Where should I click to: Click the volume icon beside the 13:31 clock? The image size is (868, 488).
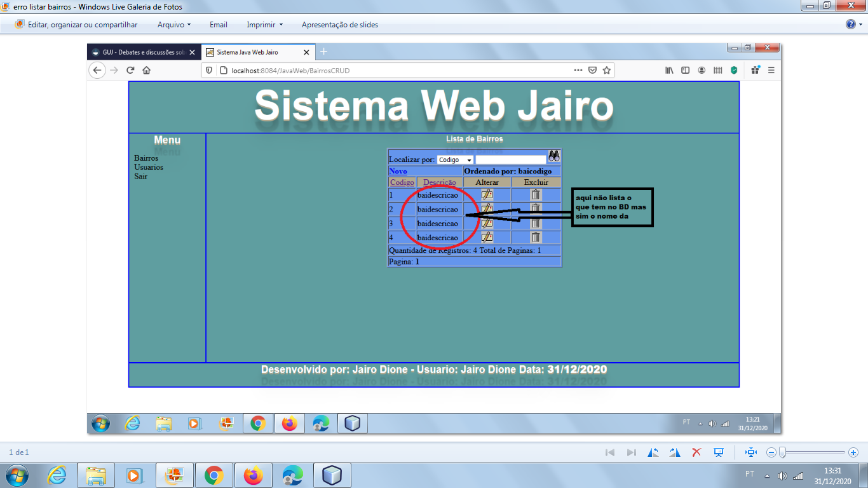click(x=782, y=476)
